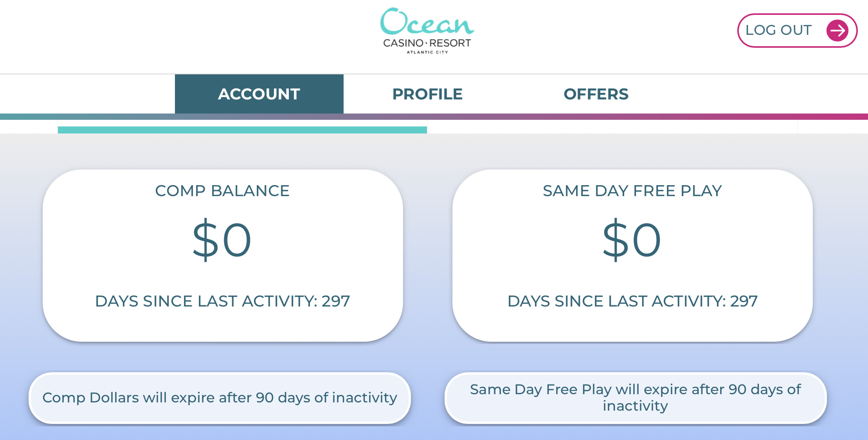Viewport: 868px width, 440px height.
Task: Click the teal progress bar
Action: [x=242, y=130]
